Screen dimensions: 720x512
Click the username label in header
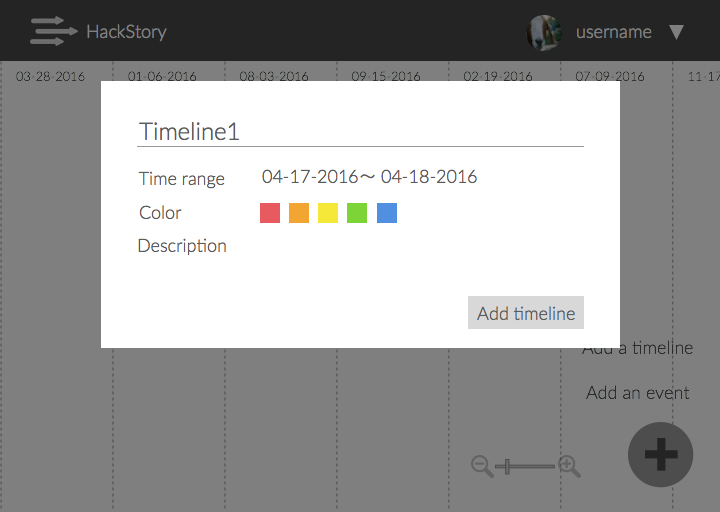coord(613,32)
